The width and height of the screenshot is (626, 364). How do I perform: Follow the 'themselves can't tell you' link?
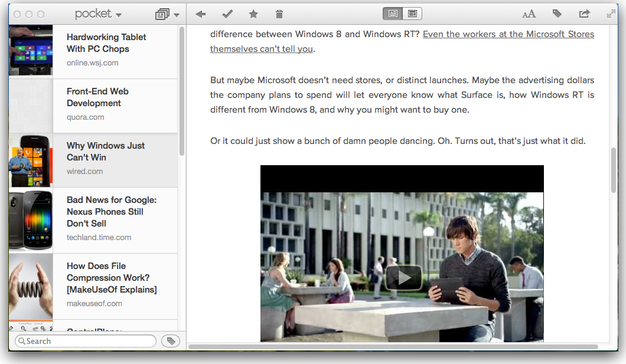pos(262,49)
